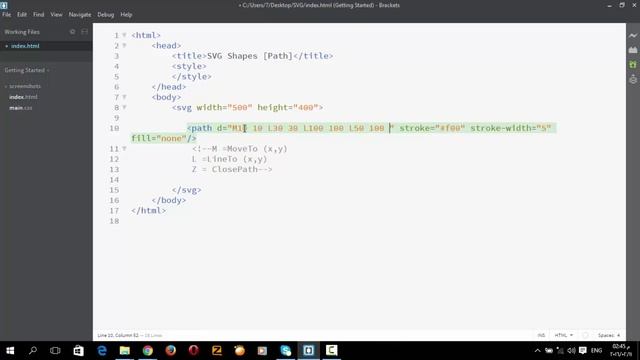Image resolution: width=640 pixels, height=360 pixels.
Task: Open File Explorer from taskbar
Action: pyautogui.click(x=124, y=351)
